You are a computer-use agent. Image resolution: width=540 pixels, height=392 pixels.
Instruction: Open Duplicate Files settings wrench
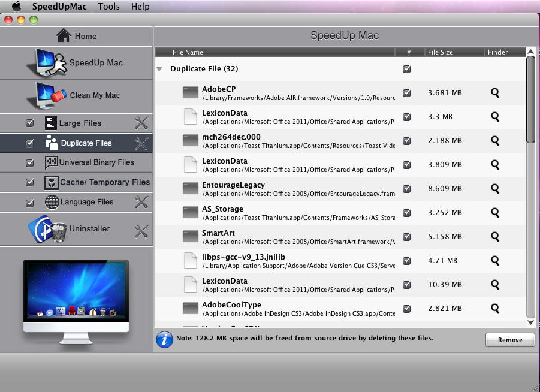pos(141,143)
